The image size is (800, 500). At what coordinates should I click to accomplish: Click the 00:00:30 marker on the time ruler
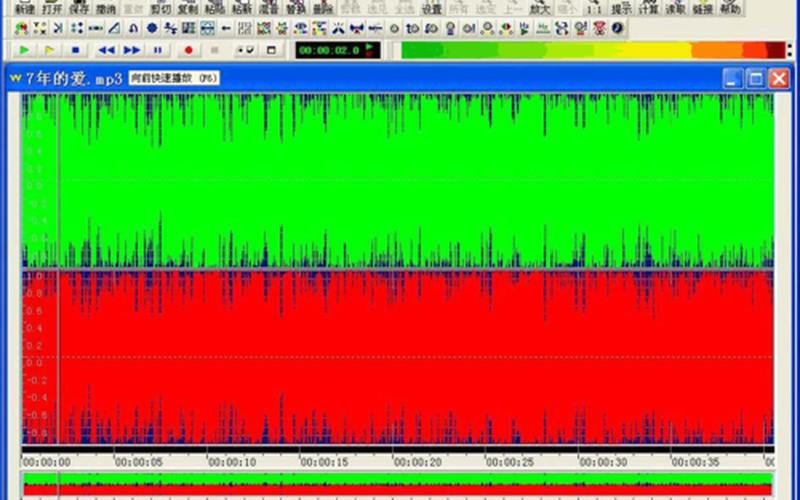603,462
